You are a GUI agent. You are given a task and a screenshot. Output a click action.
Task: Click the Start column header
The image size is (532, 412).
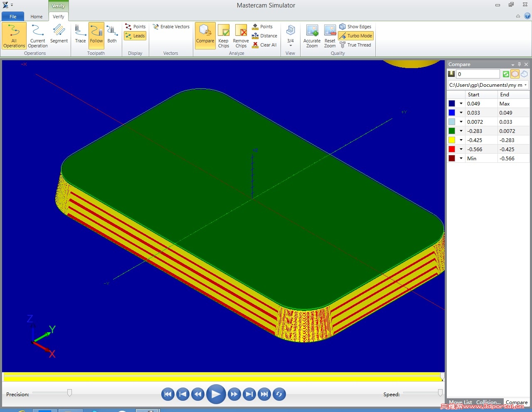481,95
